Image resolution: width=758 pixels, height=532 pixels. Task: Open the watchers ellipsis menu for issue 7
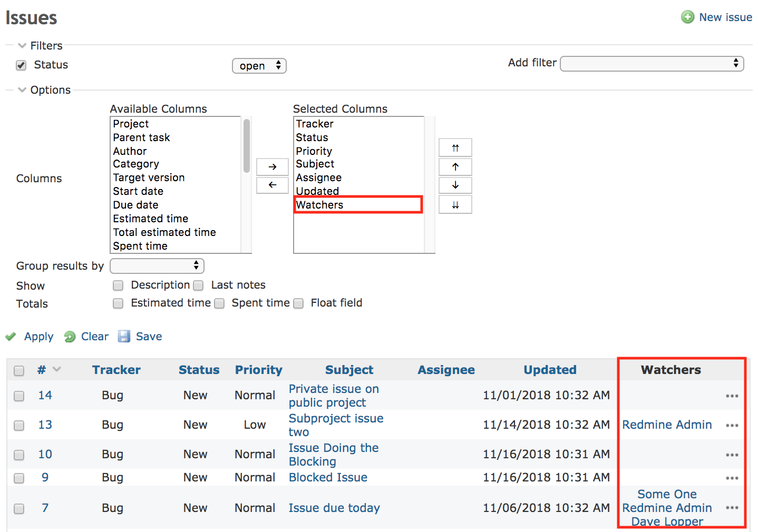click(732, 508)
